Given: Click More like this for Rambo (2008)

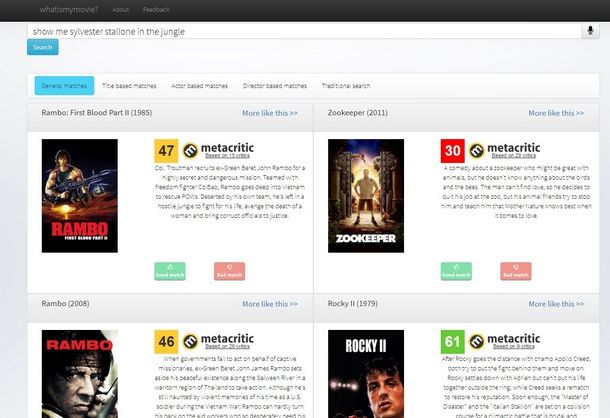Looking at the screenshot, I should [x=270, y=304].
